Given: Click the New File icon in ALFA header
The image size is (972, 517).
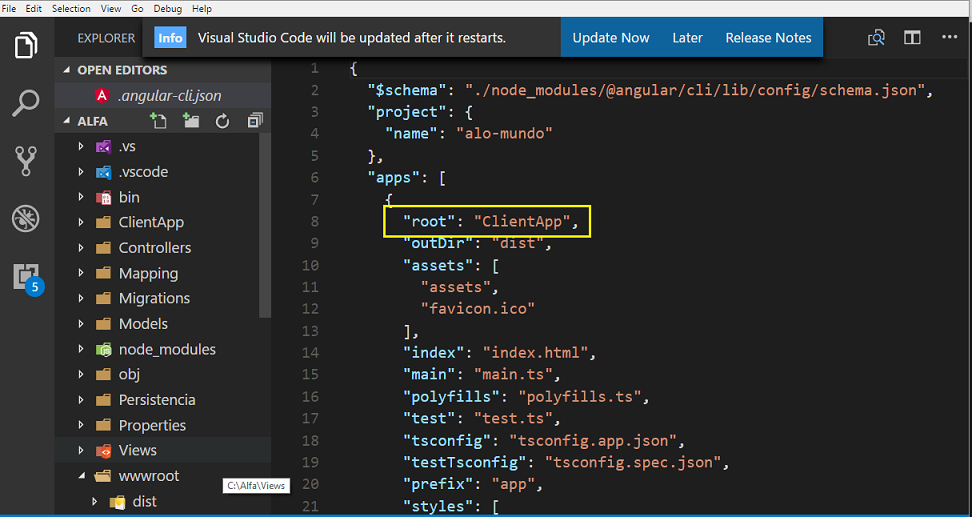Looking at the screenshot, I should [159, 121].
